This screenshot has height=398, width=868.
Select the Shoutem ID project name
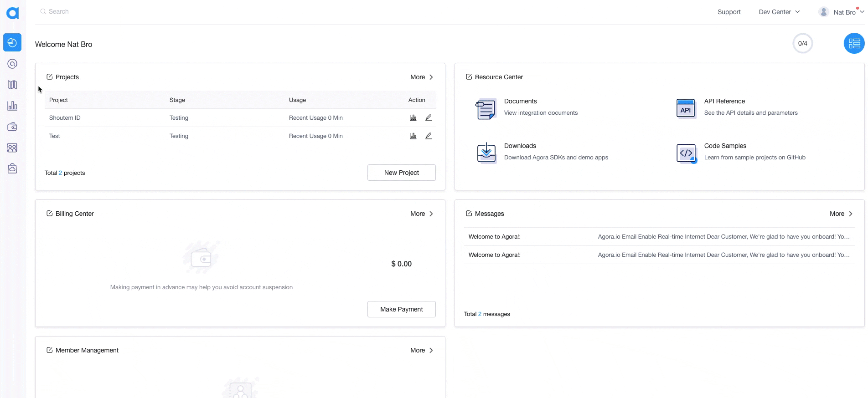65,117
